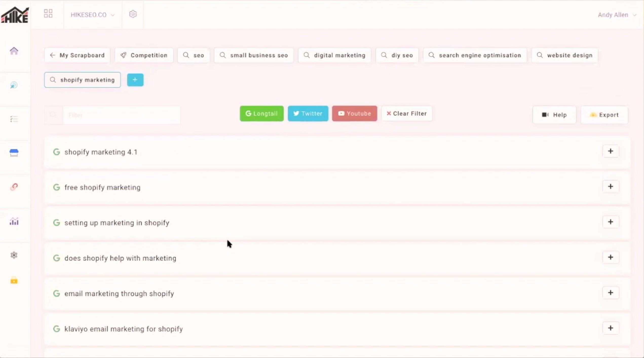Screen dimensions: 644x358
Task: Open the checklist actions sidebar icon
Action: (x=14, y=119)
